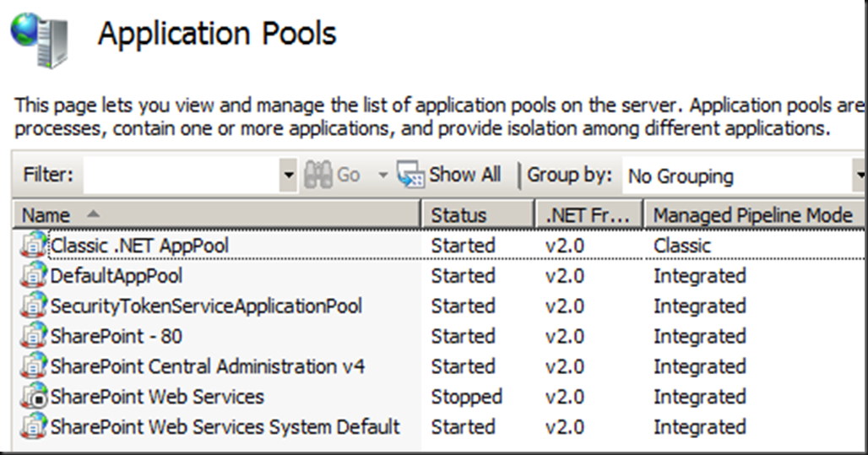Select SharePoint Central Administration v4 name
This screenshot has height=455, width=868.
[x=208, y=366]
